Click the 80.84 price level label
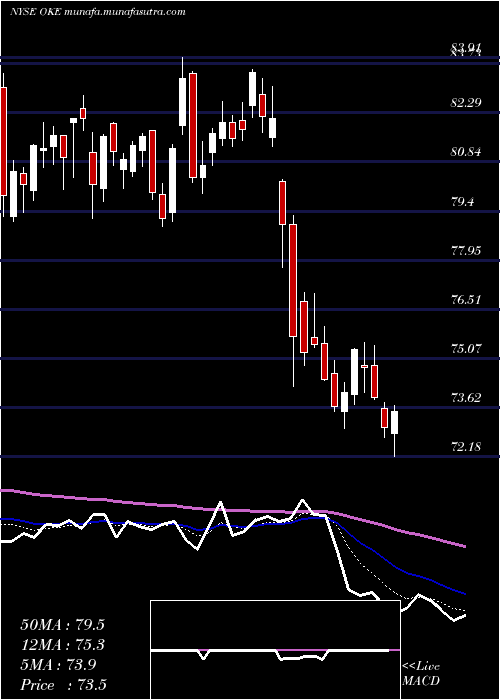500x700 pixels. coord(466,152)
